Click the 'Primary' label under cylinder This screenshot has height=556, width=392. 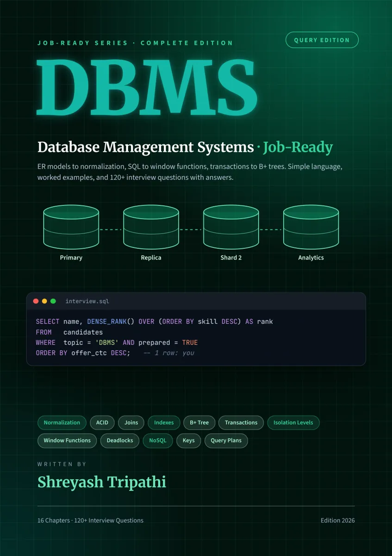click(x=71, y=258)
